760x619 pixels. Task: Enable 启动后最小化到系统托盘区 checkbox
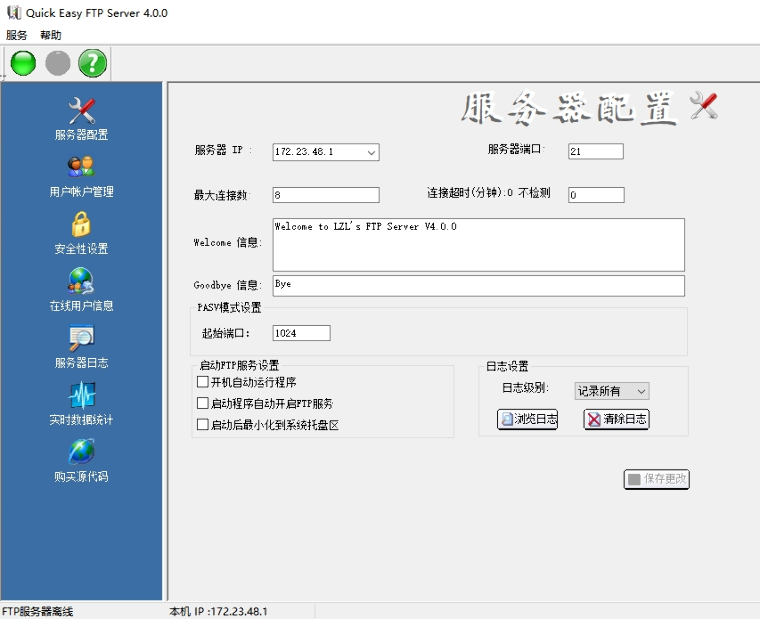coord(203,425)
